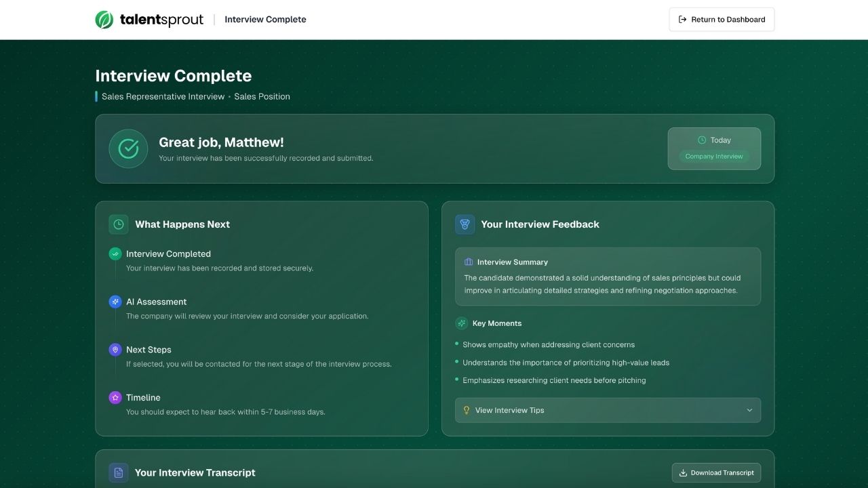Click the chevron arrow on Interview Tips row
This screenshot has width=868, height=488.
749,410
